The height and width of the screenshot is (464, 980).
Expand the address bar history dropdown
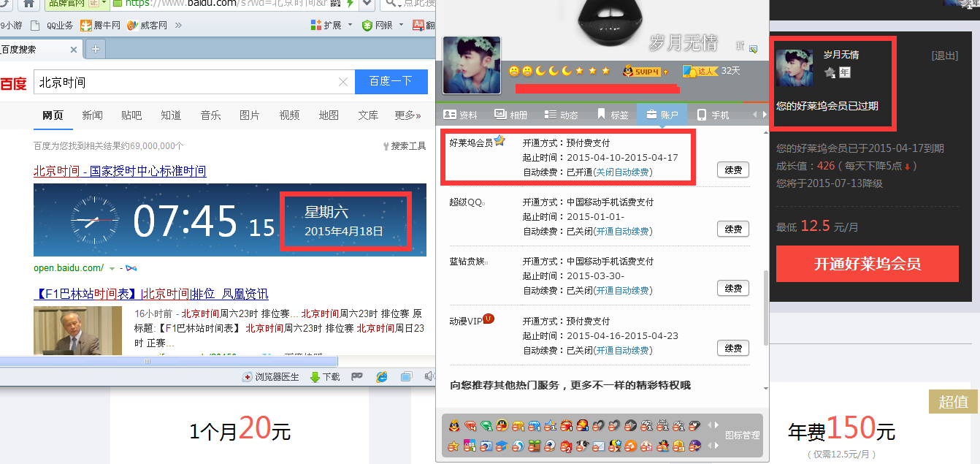click(x=367, y=3)
